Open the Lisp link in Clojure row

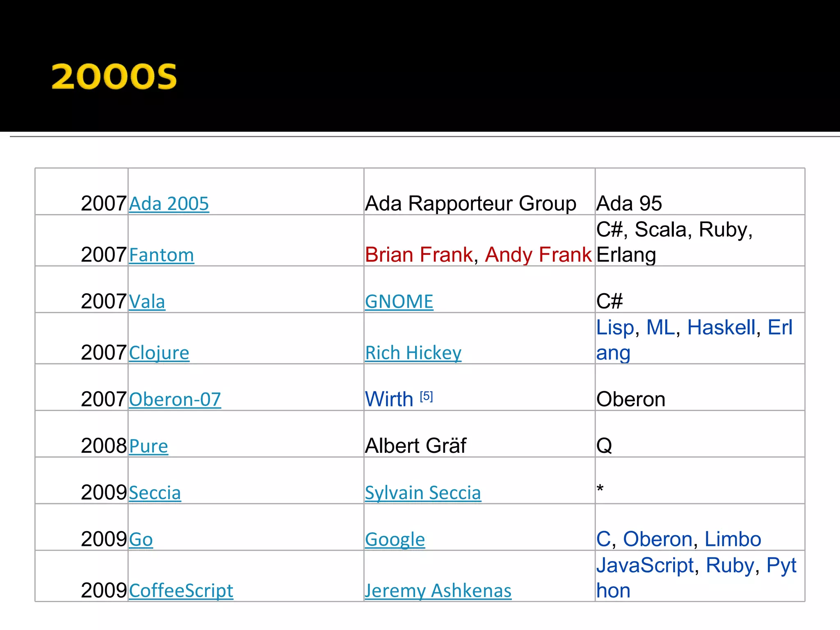pyautogui.click(x=615, y=328)
